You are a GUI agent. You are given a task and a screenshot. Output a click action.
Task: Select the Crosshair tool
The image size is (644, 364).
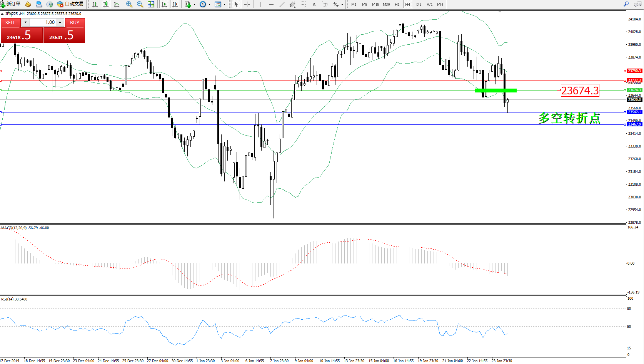(x=247, y=4)
